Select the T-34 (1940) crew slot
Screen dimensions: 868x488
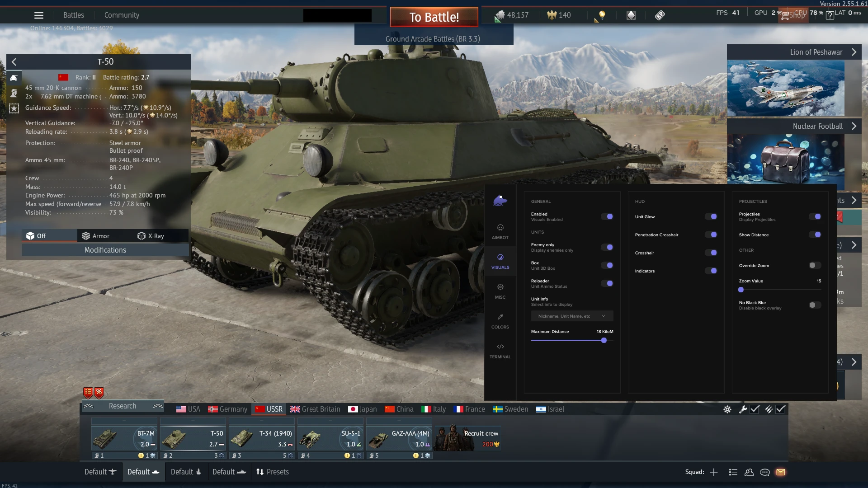point(262,438)
